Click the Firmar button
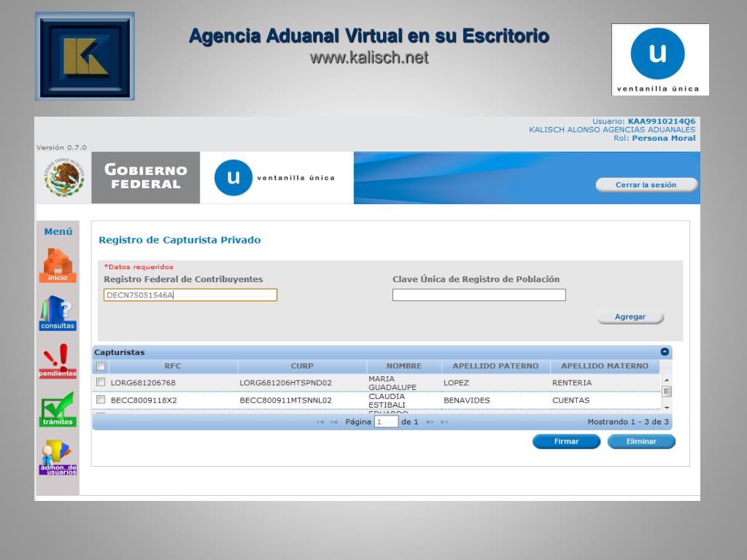 tap(566, 441)
